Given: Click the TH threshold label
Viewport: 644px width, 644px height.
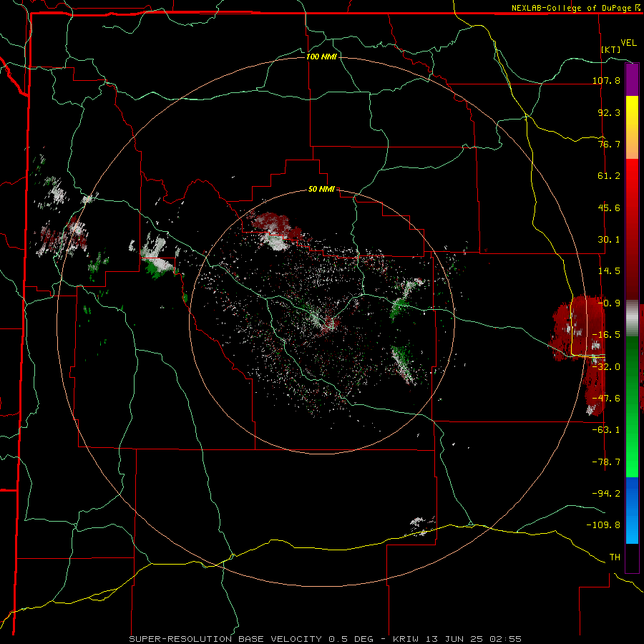Looking at the screenshot, I should pos(615,557).
